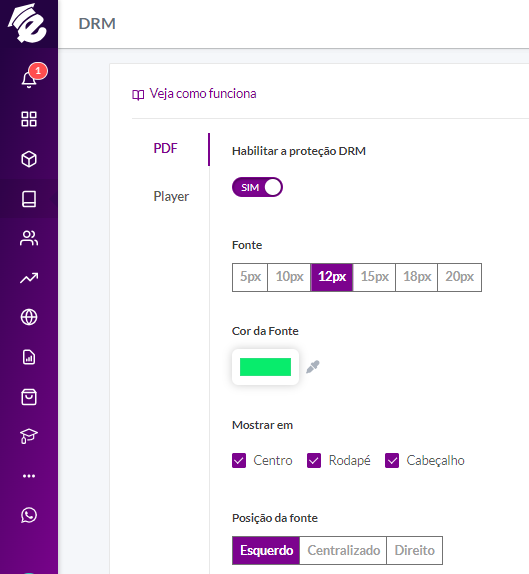Open the green font color swatch
Viewport: 529px width, 574px height.
point(265,367)
